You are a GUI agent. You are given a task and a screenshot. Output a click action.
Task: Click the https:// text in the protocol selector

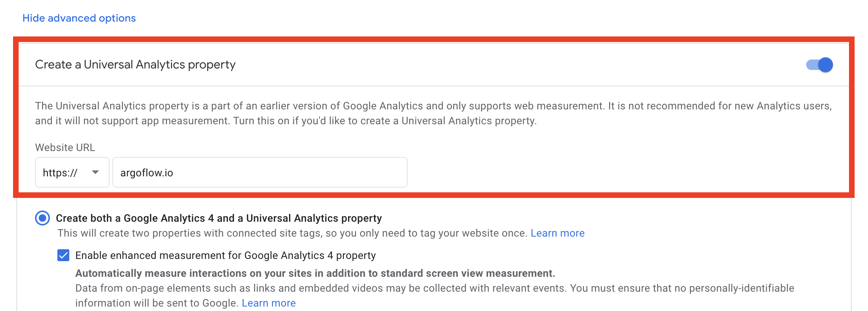[x=60, y=173]
